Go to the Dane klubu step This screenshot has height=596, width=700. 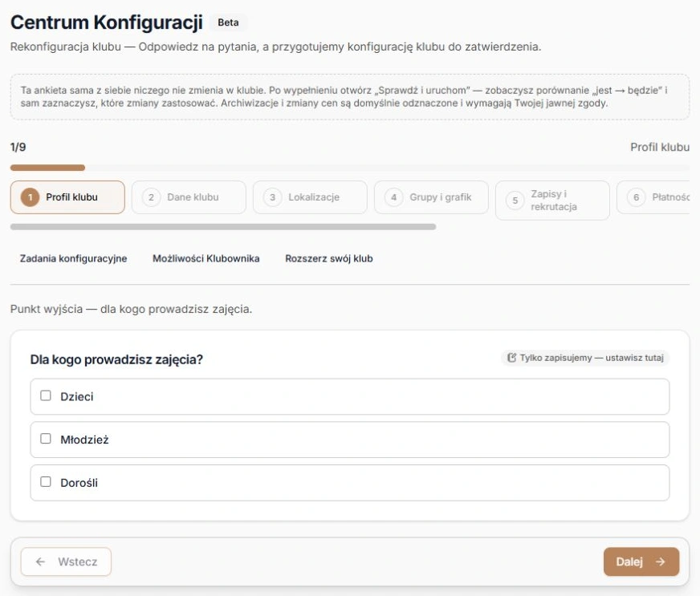[x=189, y=197]
